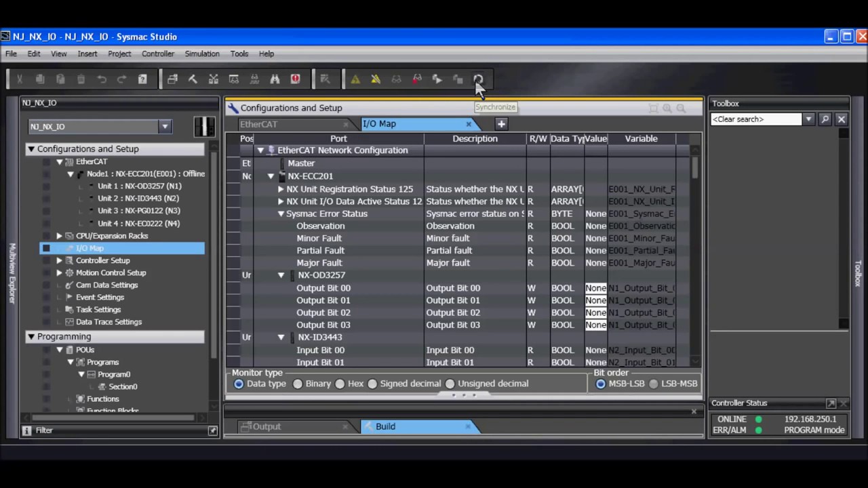This screenshot has width=868, height=488.
Task: Select Task Settings in the tree
Action: (x=98, y=310)
